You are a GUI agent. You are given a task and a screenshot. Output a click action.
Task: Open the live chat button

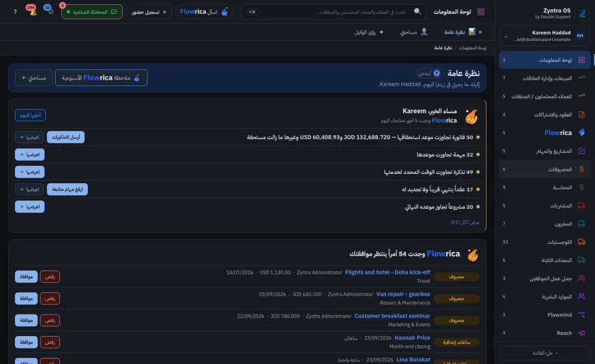pyautogui.click(x=92, y=12)
